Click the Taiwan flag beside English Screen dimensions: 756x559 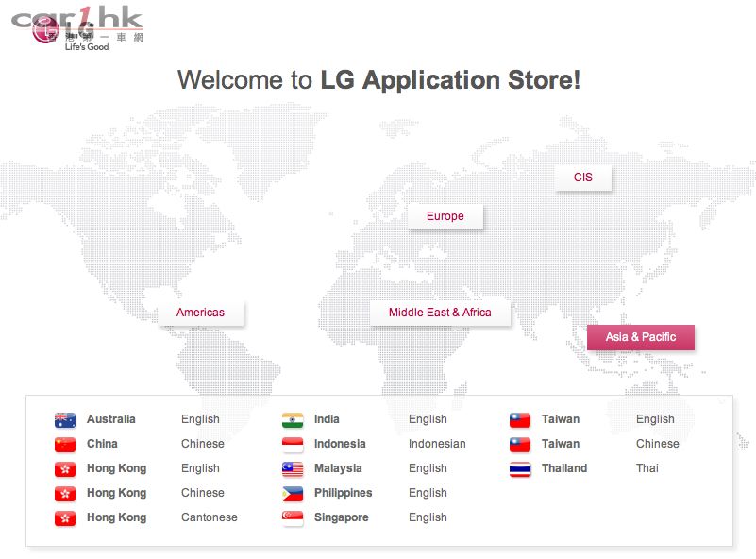tap(520, 420)
